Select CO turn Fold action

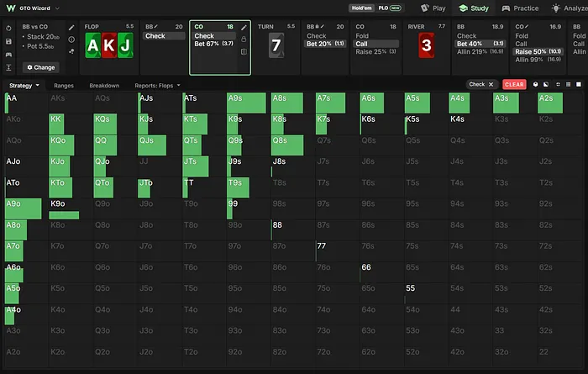[x=375, y=36]
